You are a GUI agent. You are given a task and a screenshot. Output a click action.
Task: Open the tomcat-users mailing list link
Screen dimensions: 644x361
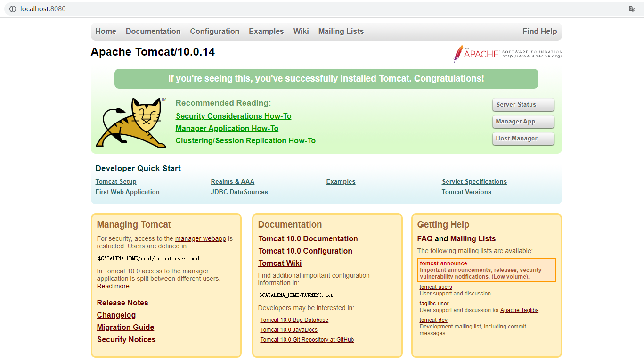436,287
